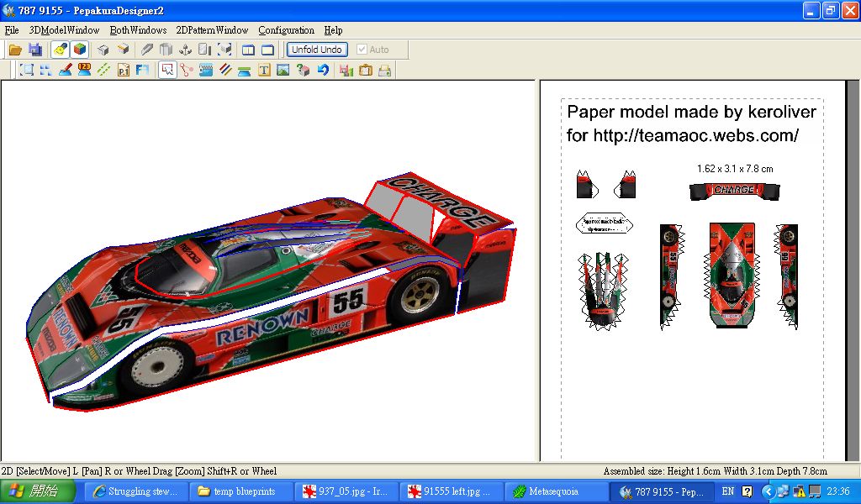Click the green and blue layers icon

pyautogui.click(x=245, y=71)
